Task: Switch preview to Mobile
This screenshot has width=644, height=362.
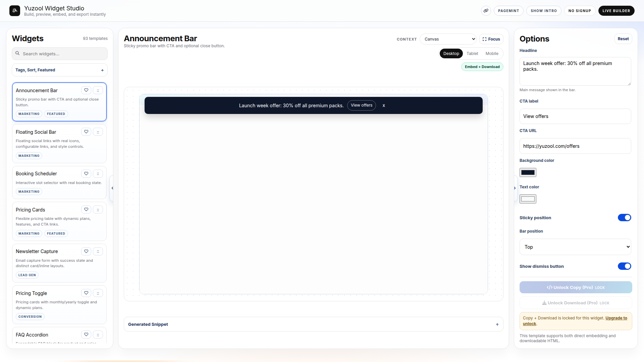Action: coord(492,54)
